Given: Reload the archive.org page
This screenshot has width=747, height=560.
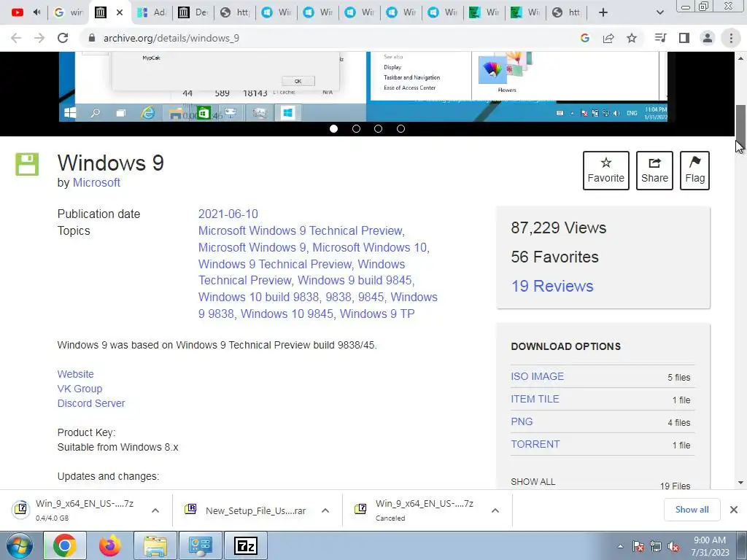Looking at the screenshot, I should click(x=63, y=38).
